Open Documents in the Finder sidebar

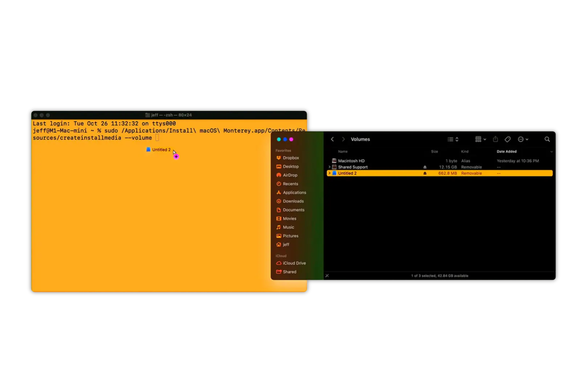pos(290,210)
